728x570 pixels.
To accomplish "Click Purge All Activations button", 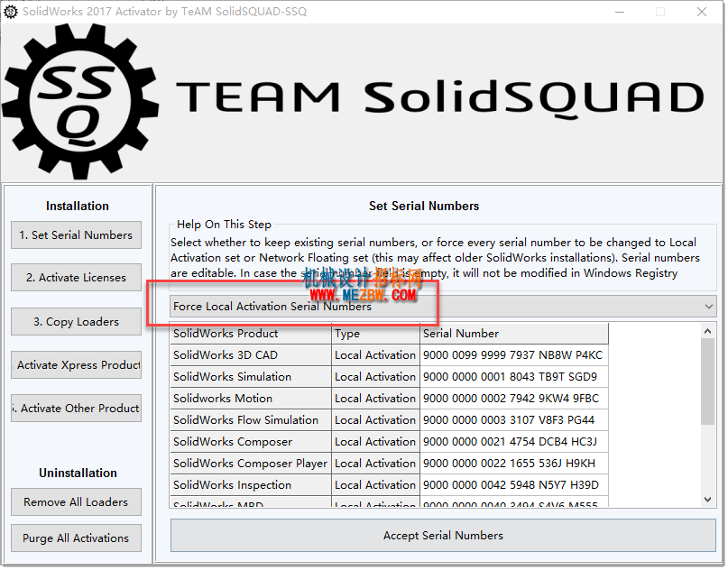I will coord(76,538).
